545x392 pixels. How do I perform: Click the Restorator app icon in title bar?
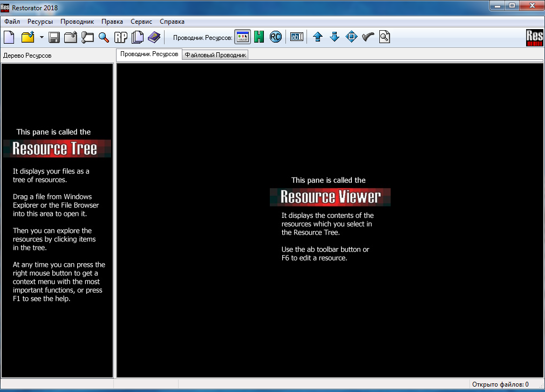click(x=5, y=8)
